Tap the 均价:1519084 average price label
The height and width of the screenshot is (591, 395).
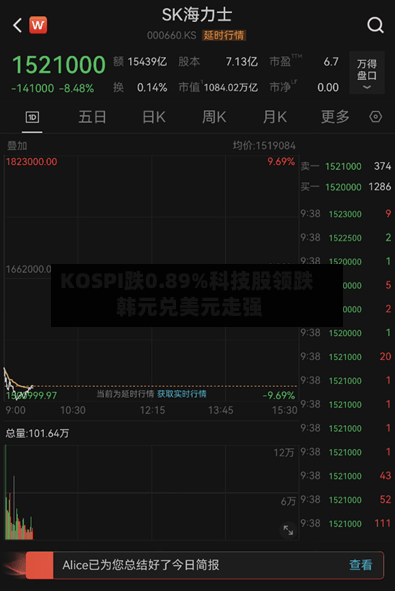click(x=264, y=145)
